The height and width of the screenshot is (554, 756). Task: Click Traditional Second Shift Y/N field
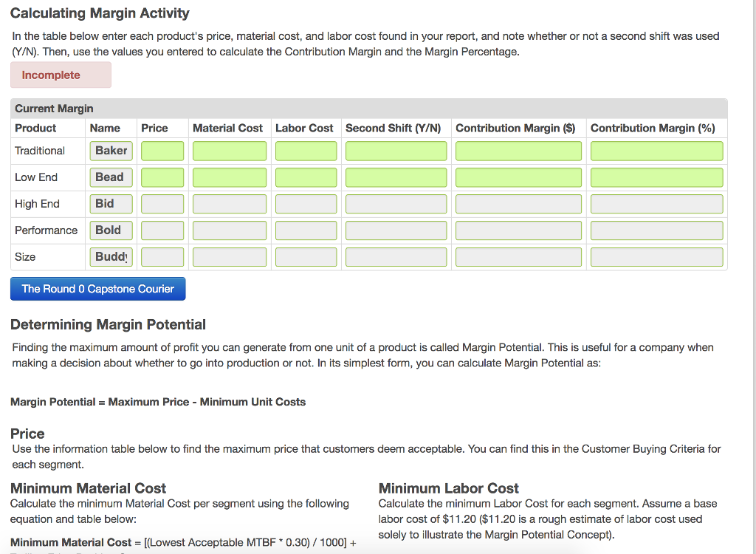[x=396, y=150]
